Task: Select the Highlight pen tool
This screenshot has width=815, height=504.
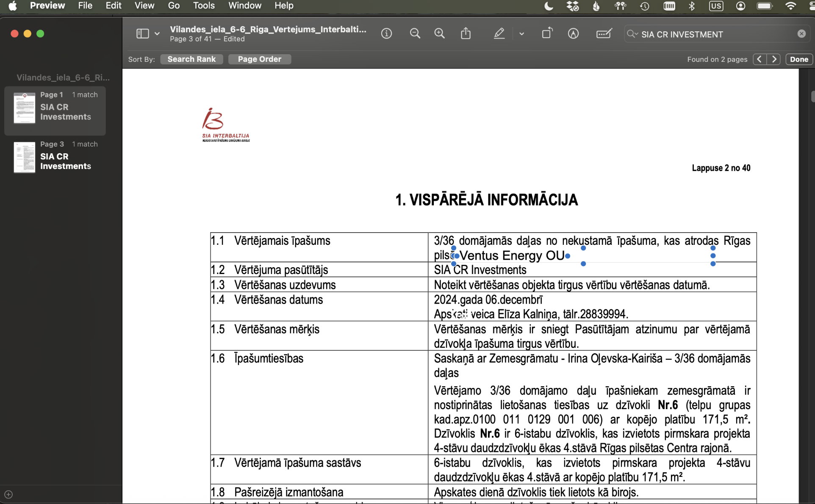Action: point(499,34)
